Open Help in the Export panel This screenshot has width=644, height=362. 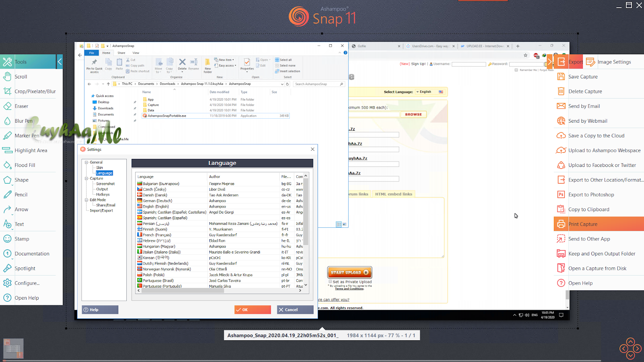[599, 283]
